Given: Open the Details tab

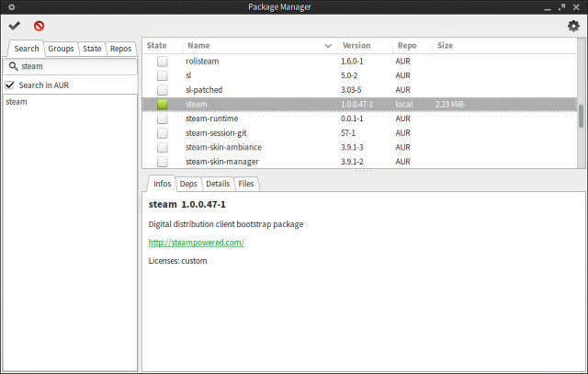Looking at the screenshot, I should click(218, 184).
